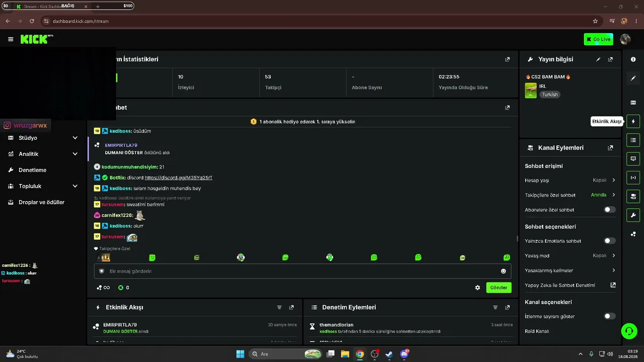This screenshot has height=362, width=644.
Task: Toggle İzlenme sayısını göster switch
Action: coord(609,316)
